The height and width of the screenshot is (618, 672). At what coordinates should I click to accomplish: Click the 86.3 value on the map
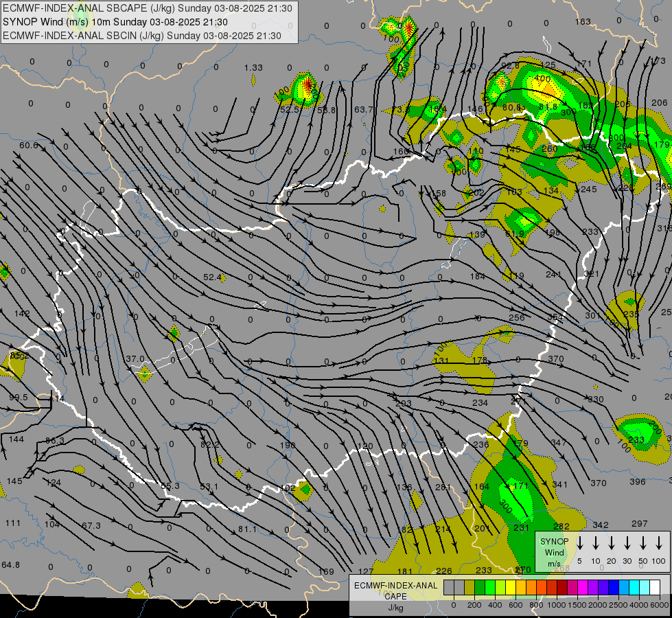(x=55, y=441)
